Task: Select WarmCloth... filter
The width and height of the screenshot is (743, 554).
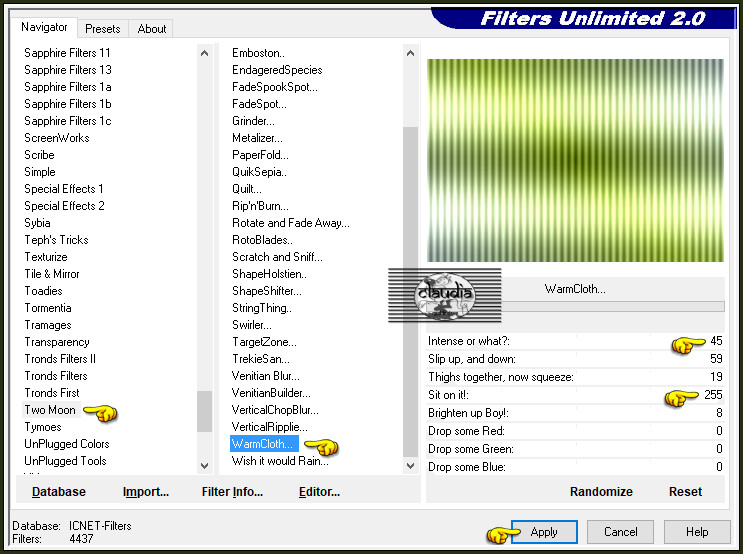Action: pyautogui.click(x=263, y=444)
